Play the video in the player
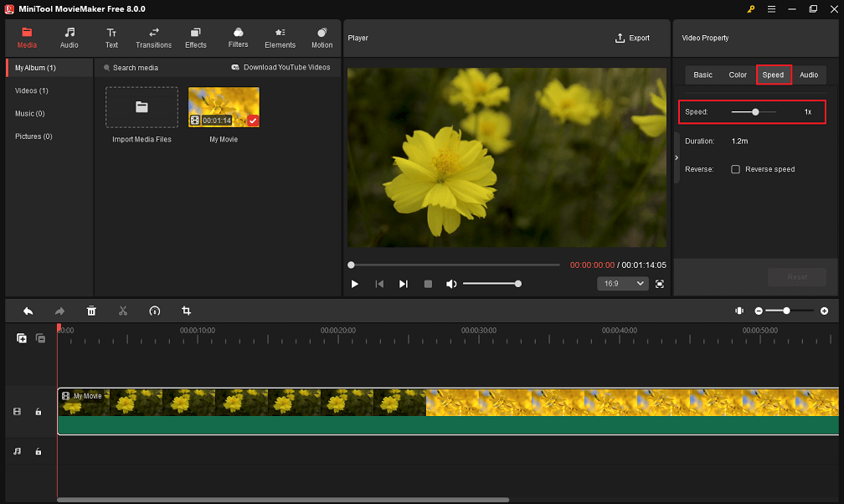Viewport: 844px width, 504px height. click(355, 284)
